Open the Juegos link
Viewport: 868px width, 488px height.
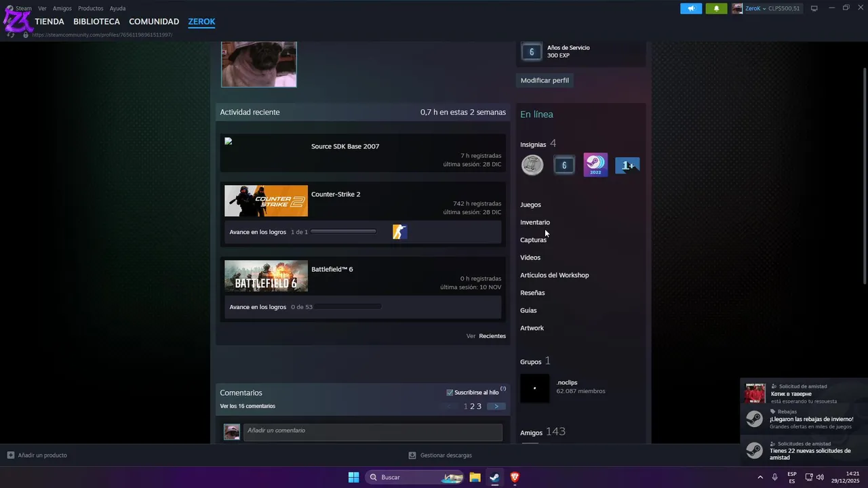point(530,205)
